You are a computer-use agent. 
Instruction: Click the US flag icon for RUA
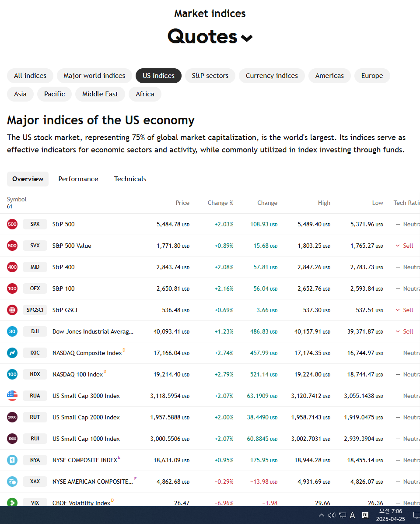12,396
